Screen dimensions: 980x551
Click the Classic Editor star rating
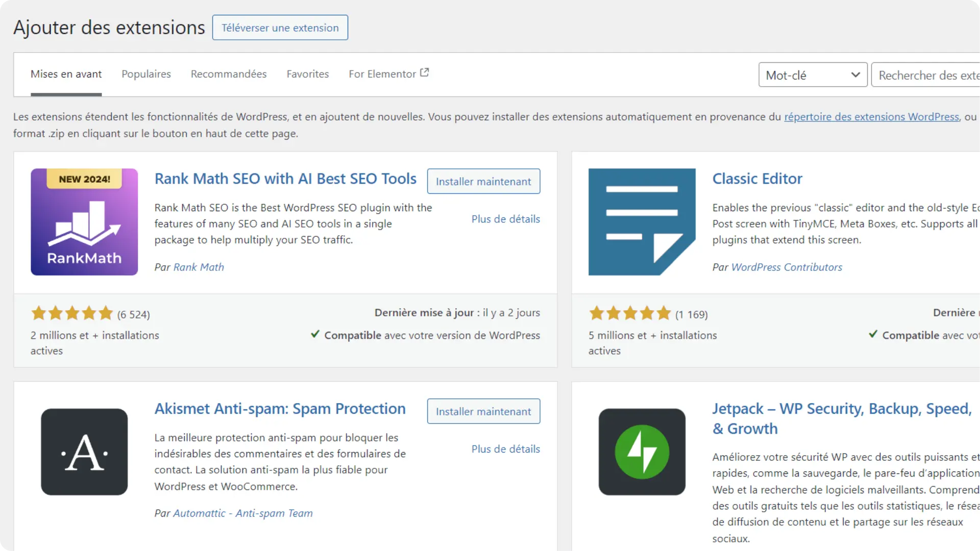coord(630,313)
